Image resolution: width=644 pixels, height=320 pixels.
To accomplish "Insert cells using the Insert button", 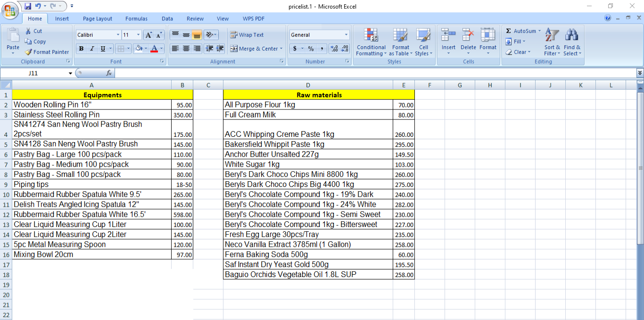I will pos(448,42).
